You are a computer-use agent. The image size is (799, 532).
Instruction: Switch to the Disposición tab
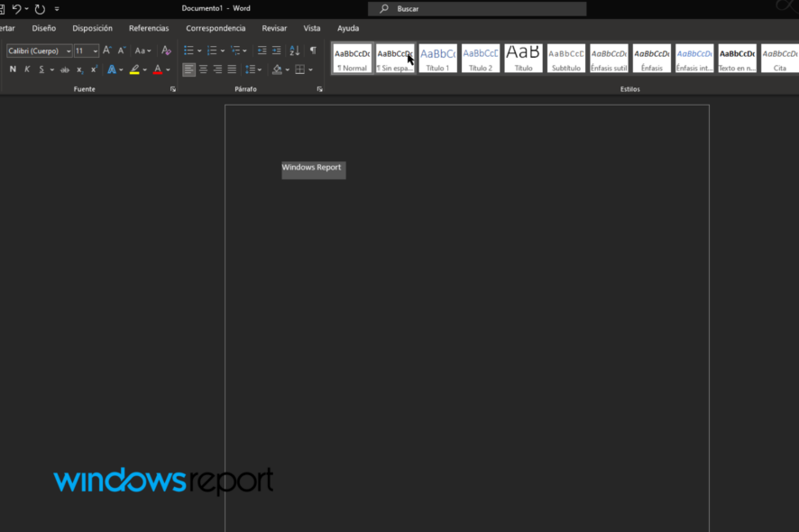click(x=92, y=28)
